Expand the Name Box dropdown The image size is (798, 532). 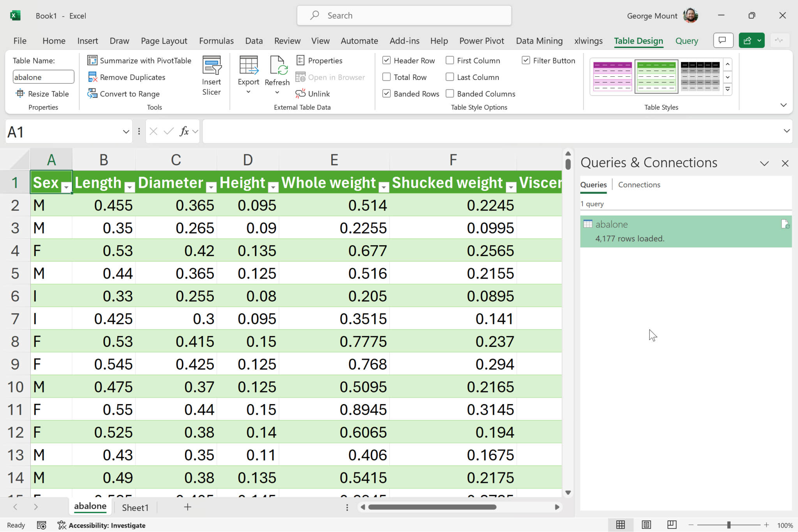point(126,132)
